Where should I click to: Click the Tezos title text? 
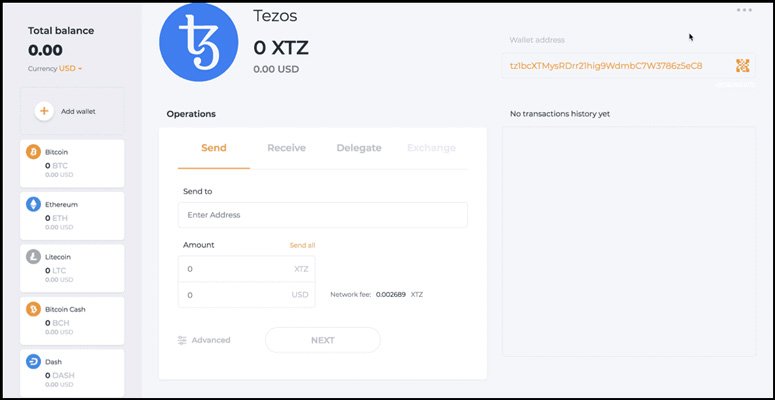(x=275, y=16)
